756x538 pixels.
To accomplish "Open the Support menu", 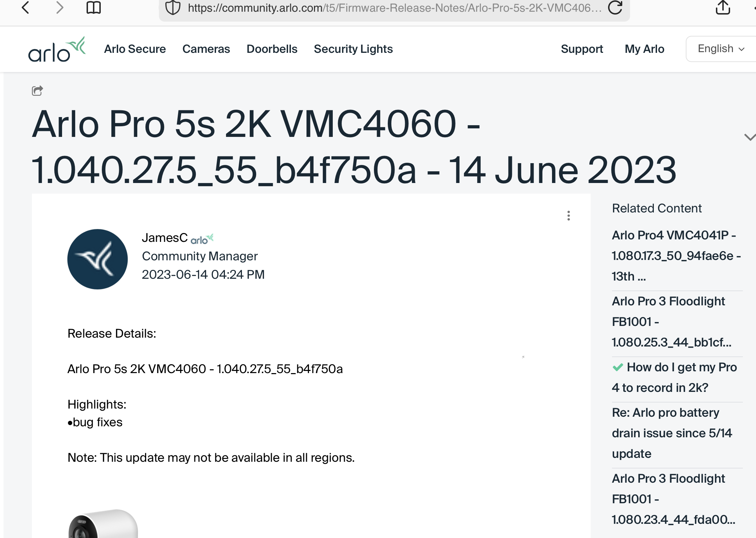I will [582, 49].
